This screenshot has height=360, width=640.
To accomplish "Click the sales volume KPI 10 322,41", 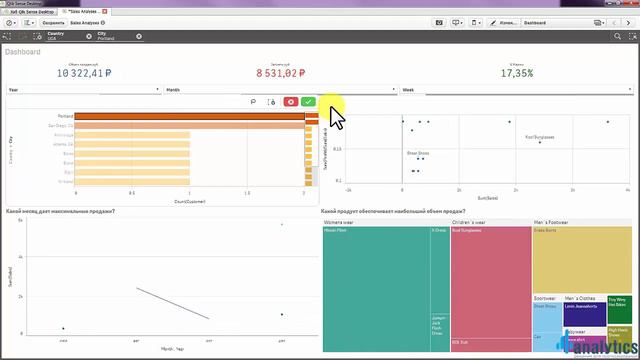I will click(84, 73).
